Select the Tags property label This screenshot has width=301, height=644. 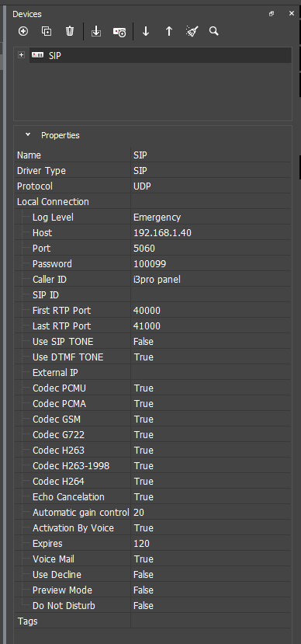coord(27,621)
